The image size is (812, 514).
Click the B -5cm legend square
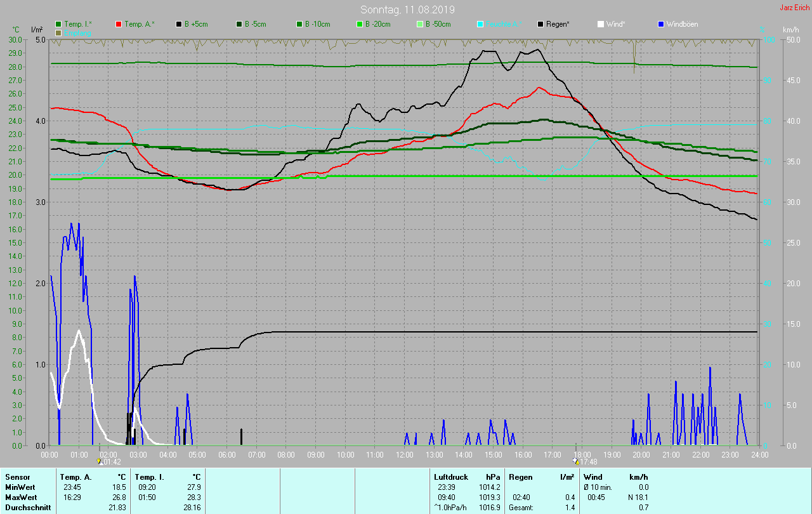coord(239,24)
